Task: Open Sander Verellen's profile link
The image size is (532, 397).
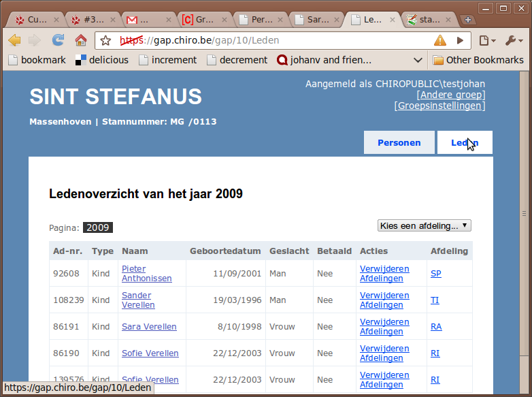Action: tap(138, 300)
